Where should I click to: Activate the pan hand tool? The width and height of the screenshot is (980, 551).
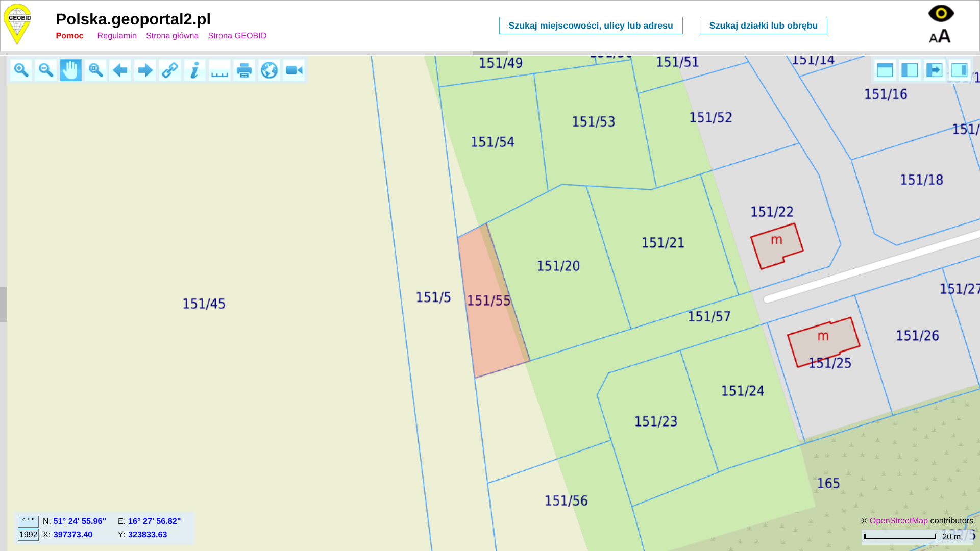(70, 70)
